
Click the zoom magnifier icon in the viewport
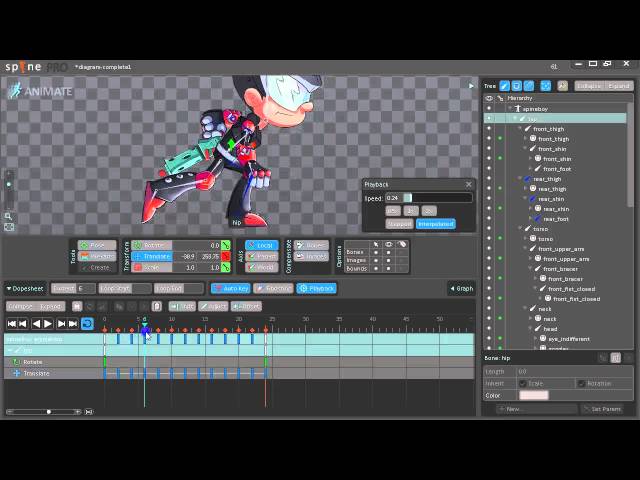(x=8, y=216)
